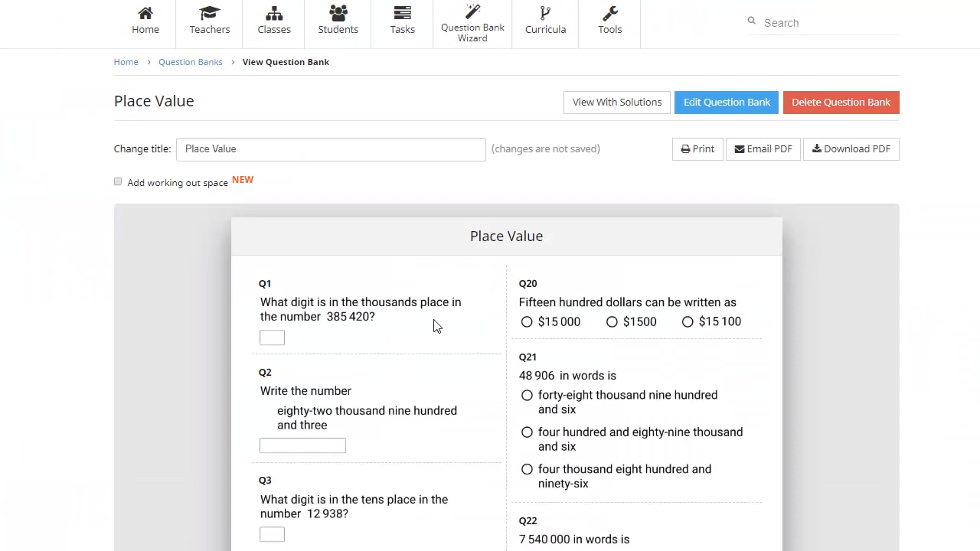Click the Q1 answer input box
The height and width of the screenshot is (551, 980).
point(272,337)
